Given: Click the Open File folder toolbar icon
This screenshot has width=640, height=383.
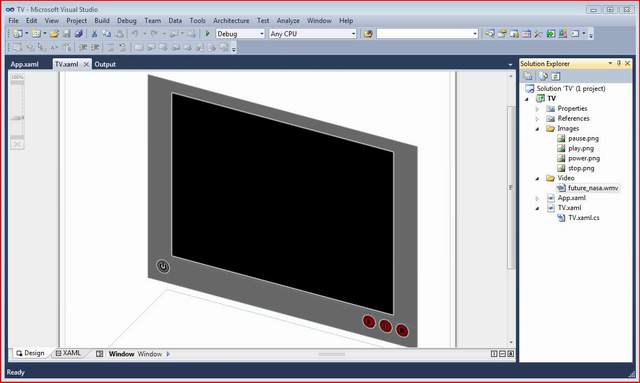Looking at the screenshot, I should pyautogui.click(x=54, y=34).
